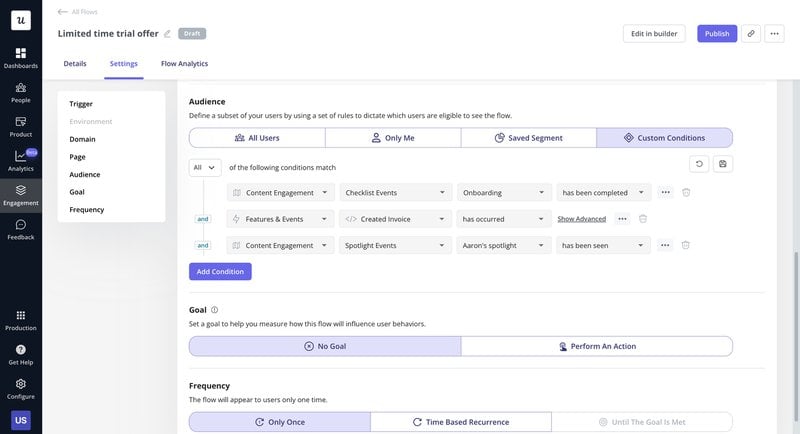Delete the Aaron's spotlight condition
Screen dimensions: 800x434
coord(686,245)
